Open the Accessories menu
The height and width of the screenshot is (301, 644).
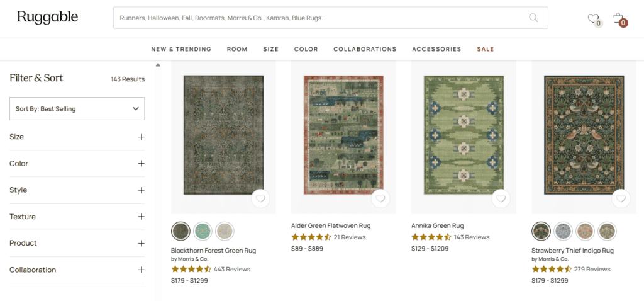coord(436,49)
